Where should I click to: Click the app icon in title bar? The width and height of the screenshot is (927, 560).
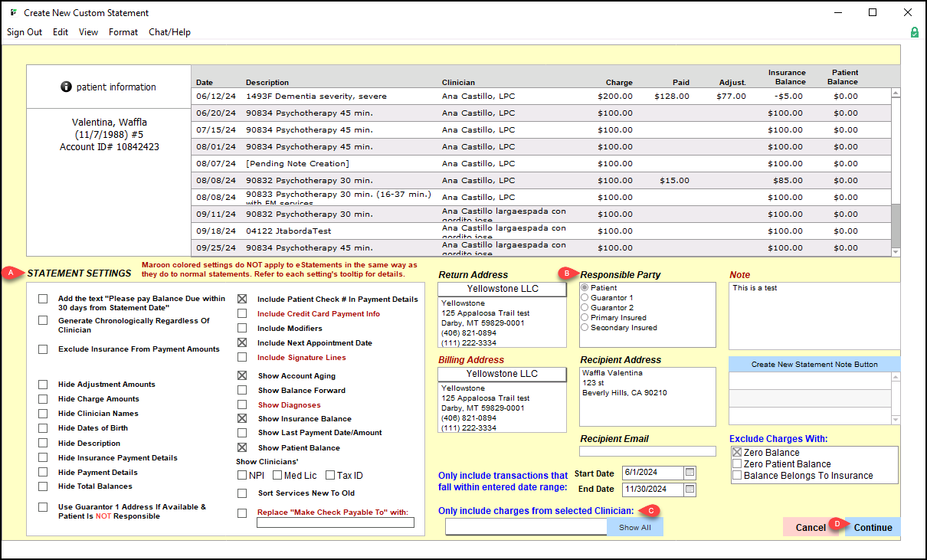(x=13, y=13)
